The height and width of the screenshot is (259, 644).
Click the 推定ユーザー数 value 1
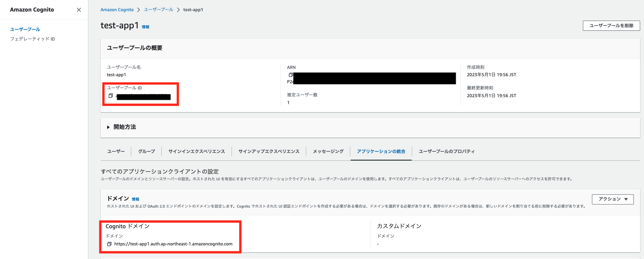click(x=288, y=103)
